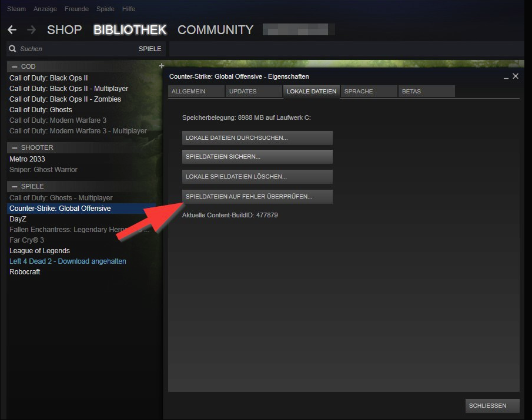Image resolution: width=532 pixels, height=420 pixels.
Task: Open the blurred profile name section
Action: pos(299,29)
